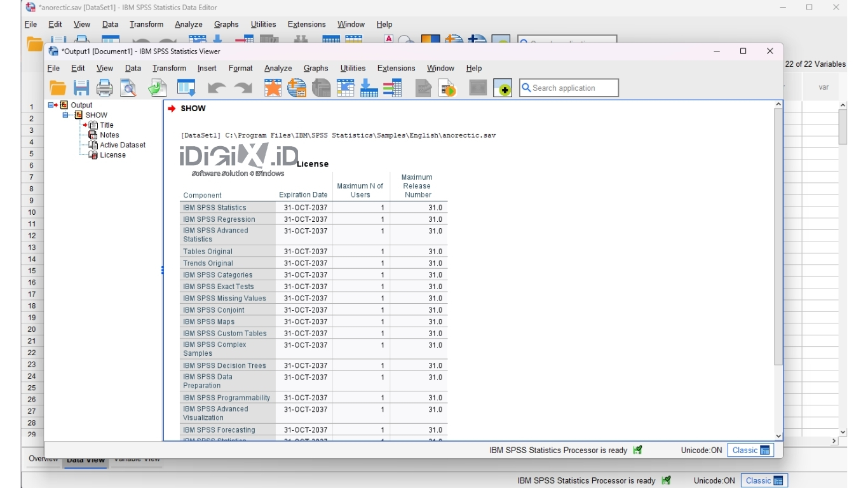Click the Expiration Date column header
The width and height of the screenshot is (868, 488).
coord(304,195)
